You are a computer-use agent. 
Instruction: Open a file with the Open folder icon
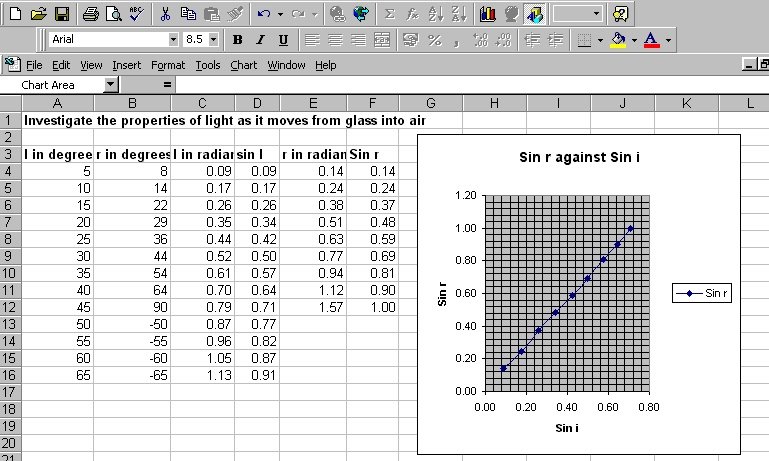(x=39, y=14)
